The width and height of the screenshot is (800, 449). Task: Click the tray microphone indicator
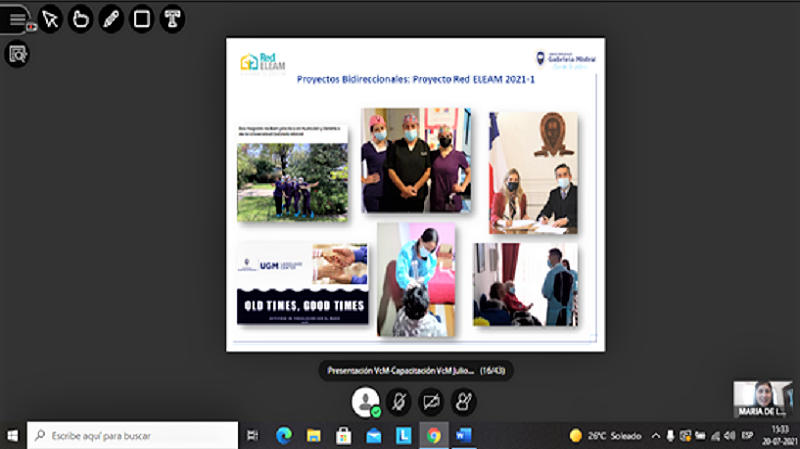point(670,436)
